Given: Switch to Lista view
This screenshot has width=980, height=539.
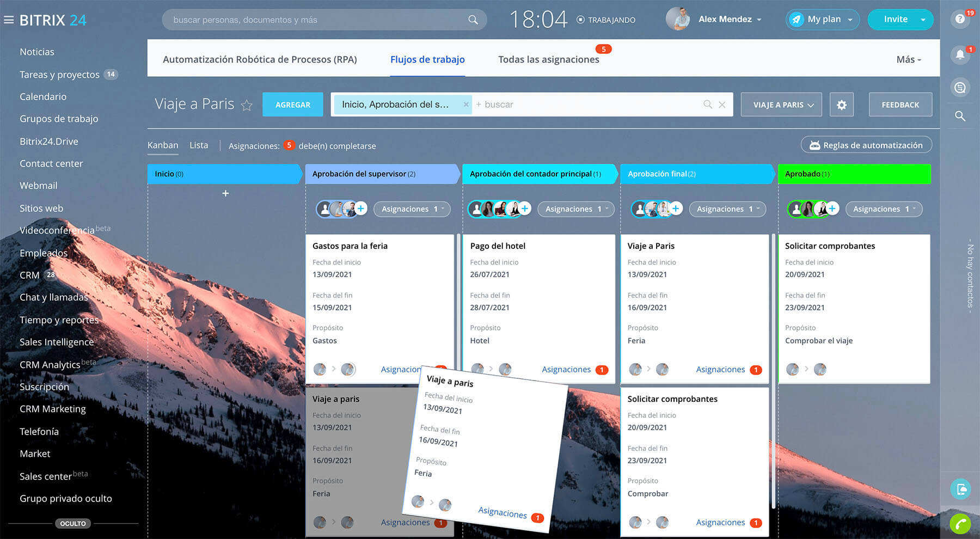Looking at the screenshot, I should (199, 145).
